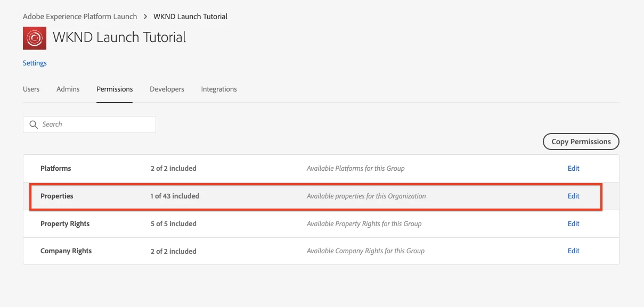Edit the Property Rights permissions
Screen dimensions: 644x307
[573, 223]
